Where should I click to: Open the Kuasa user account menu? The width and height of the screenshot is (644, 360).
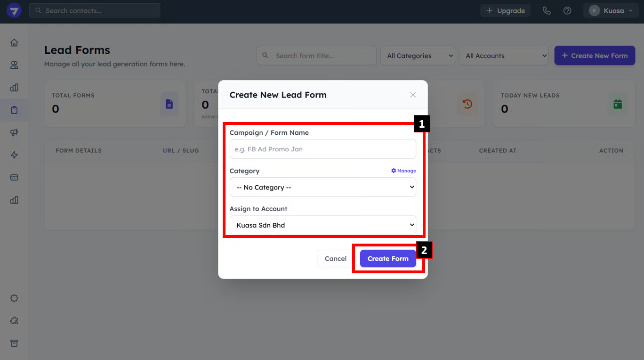tap(610, 11)
